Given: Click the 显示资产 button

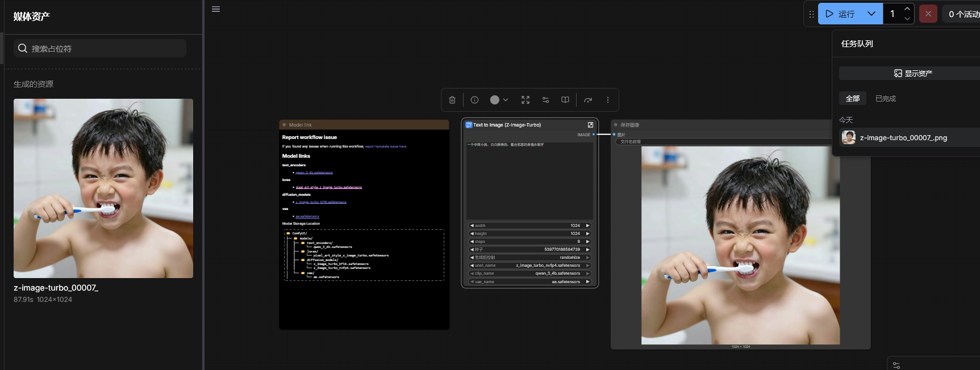Looking at the screenshot, I should click(x=912, y=73).
